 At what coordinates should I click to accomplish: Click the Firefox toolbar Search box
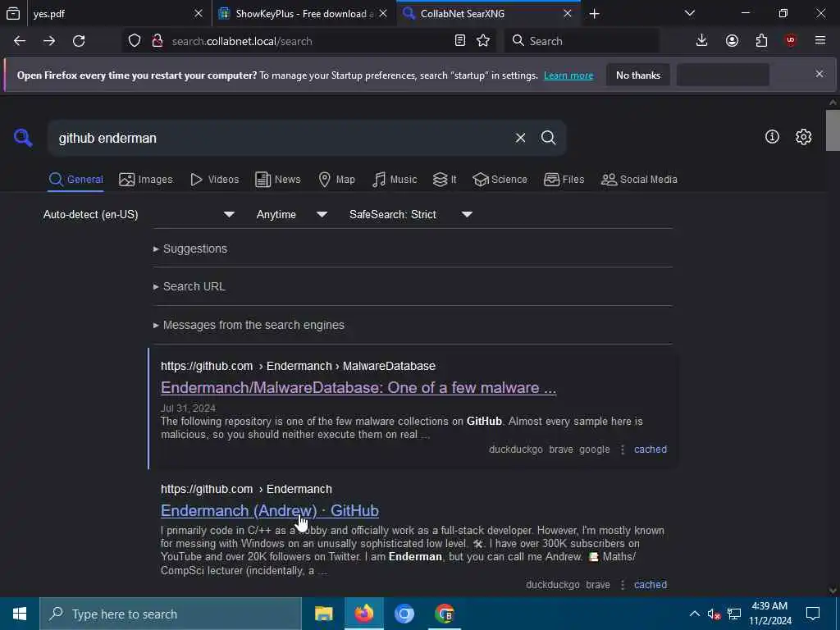coord(582,41)
